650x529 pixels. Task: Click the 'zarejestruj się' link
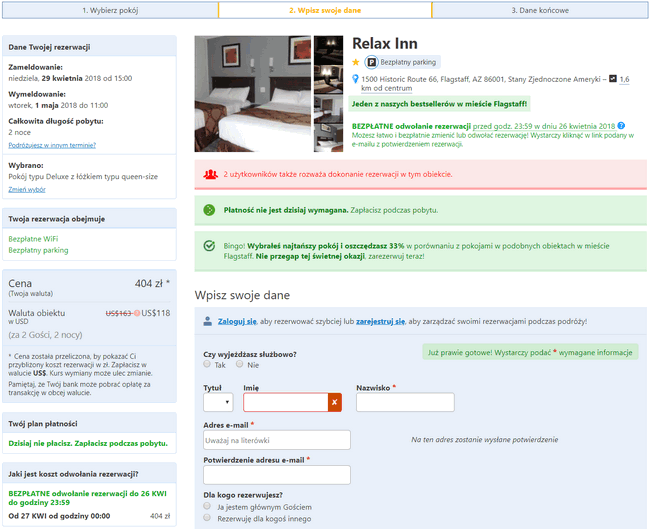coord(380,321)
